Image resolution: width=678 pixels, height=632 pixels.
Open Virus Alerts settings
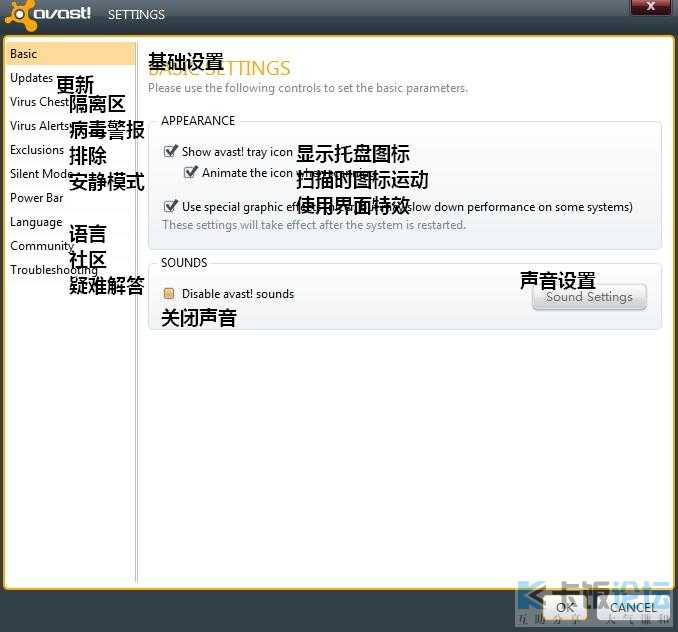39,126
